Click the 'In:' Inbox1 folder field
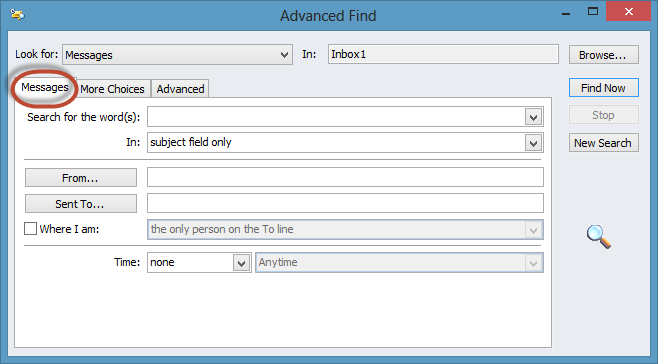This screenshot has height=364, width=658. 443,55
